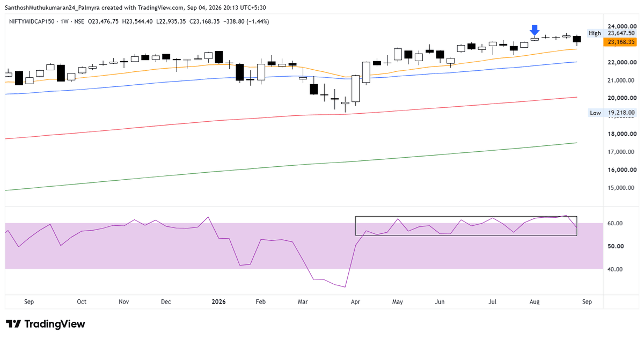Viewport: 644px width, 339px height.
Task: Click the 16,000.00 price axis label
Action: click(621, 170)
